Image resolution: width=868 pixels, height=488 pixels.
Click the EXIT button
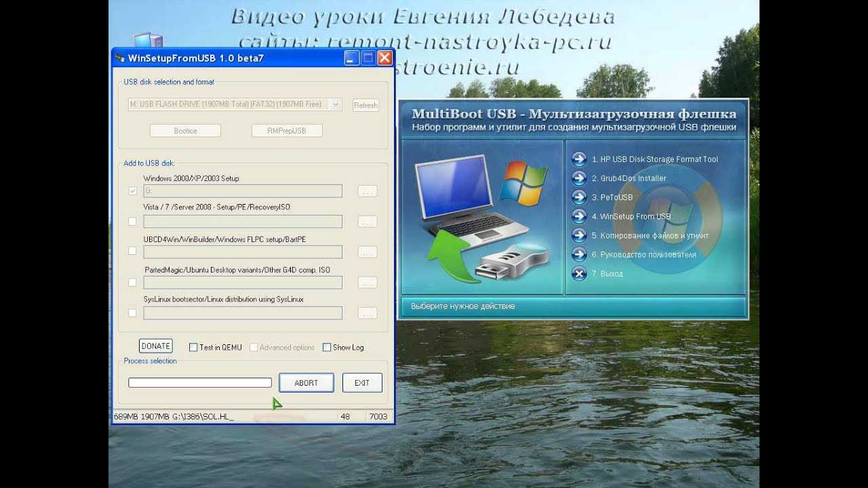point(362,383)
